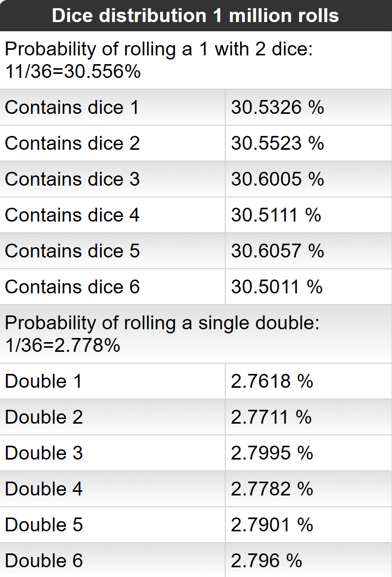Click the 30.6057 % value

tap(278, 251)
